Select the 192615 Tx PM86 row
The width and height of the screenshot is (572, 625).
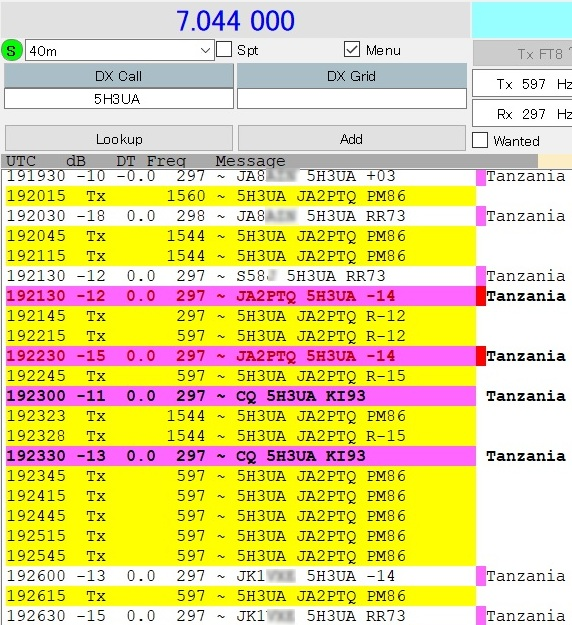[x=241, y=596]
